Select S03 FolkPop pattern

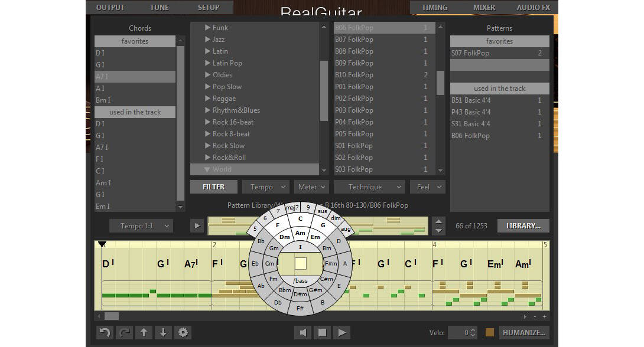385,169
